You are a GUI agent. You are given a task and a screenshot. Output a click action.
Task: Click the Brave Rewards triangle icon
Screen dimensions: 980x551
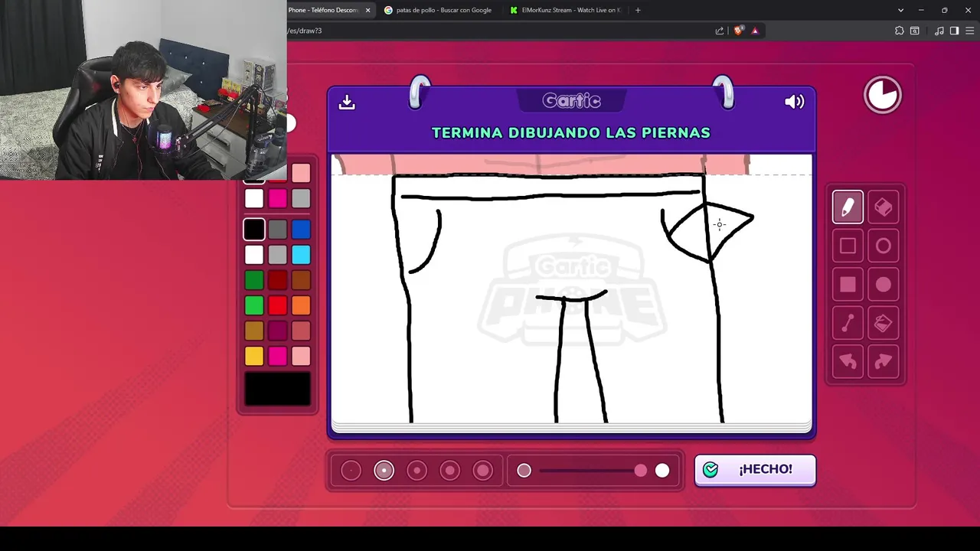pyautogui.click(x=755, y=31)
